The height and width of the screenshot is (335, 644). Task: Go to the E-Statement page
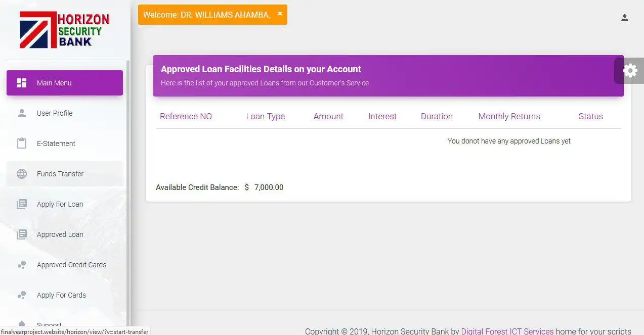point(56,143)
